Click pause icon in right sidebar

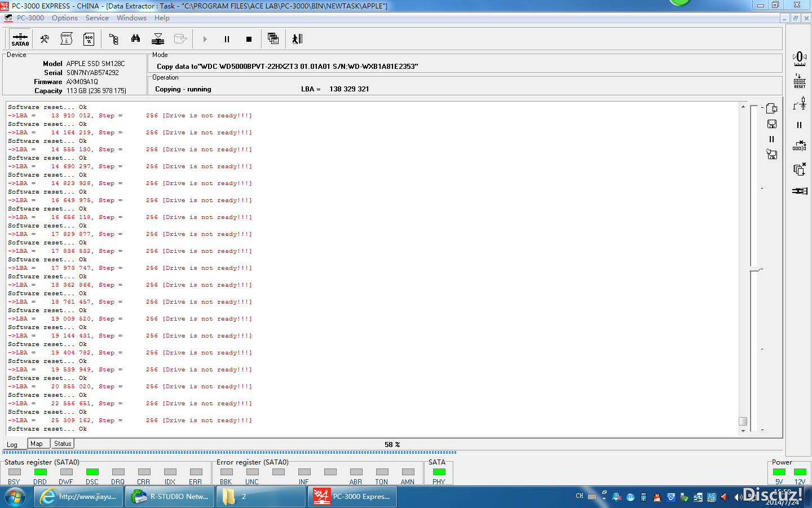pyautogui.click(x=799, y=125)
